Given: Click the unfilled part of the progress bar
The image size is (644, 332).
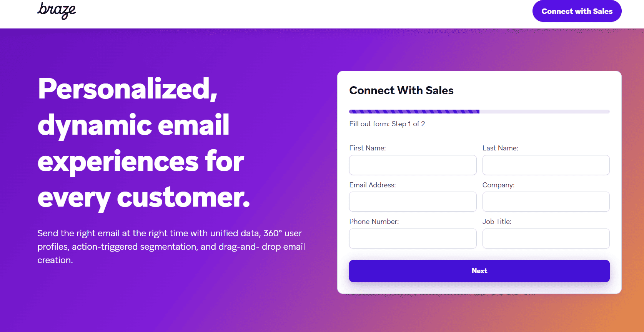Looking at the screenshot, I should click(x=544, y=112).
